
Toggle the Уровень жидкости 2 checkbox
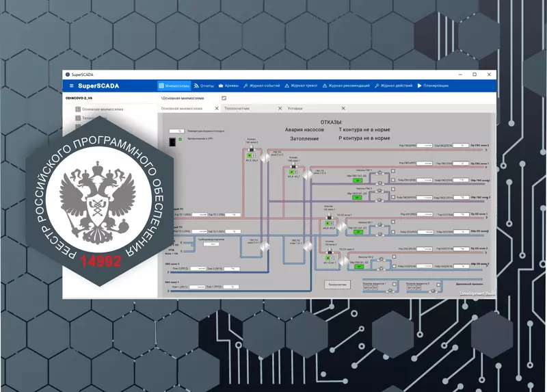[438, 285]
